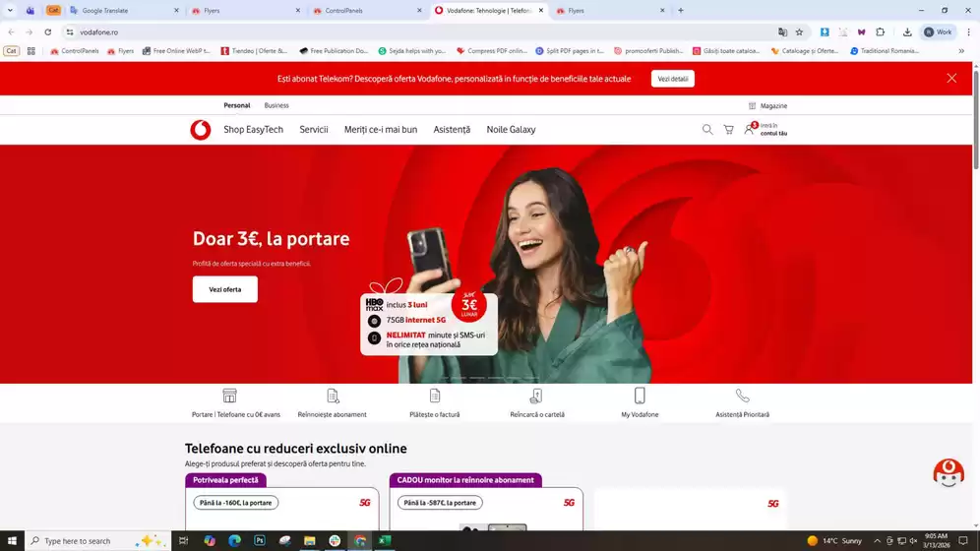Click the Doar 3€, la portare headline
Screen dimensions: 980x551
pyautogui.click(x=271, y=239)
